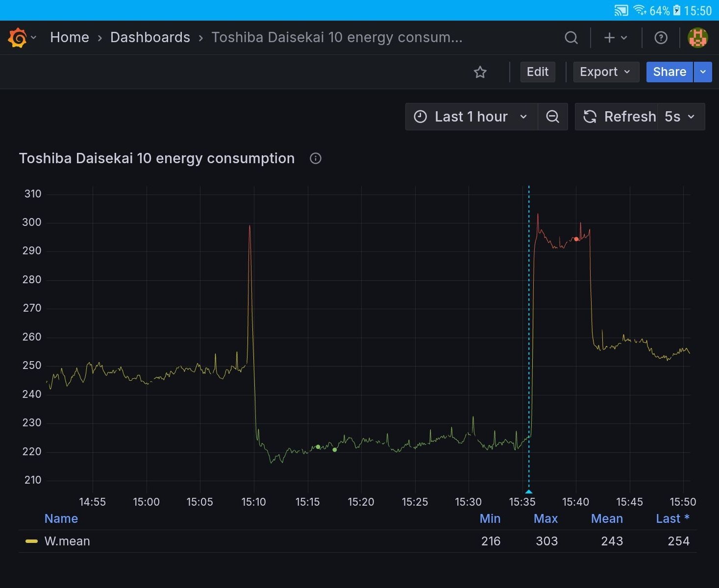Tap the 15:50 clock in status bar
This screenshot has height=588, width=719.
tap(698, 11)
